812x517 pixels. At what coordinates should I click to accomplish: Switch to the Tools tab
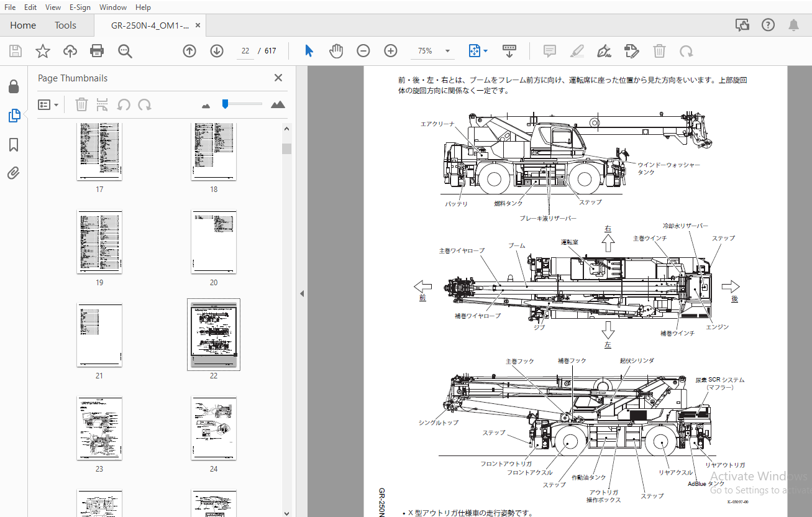pos(65,25)
